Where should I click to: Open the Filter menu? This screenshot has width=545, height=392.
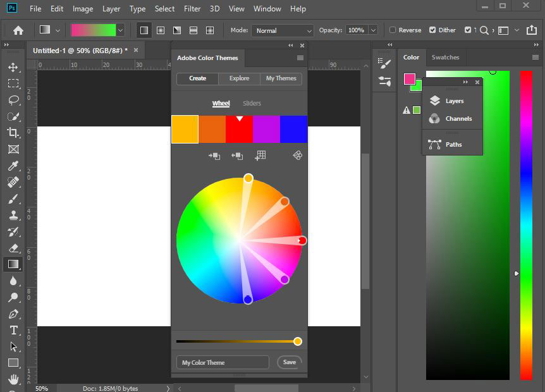(192, 9)
